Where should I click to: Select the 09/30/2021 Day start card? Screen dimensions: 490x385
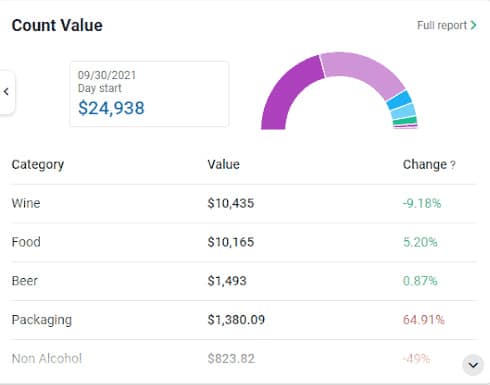tap(149, 94)
